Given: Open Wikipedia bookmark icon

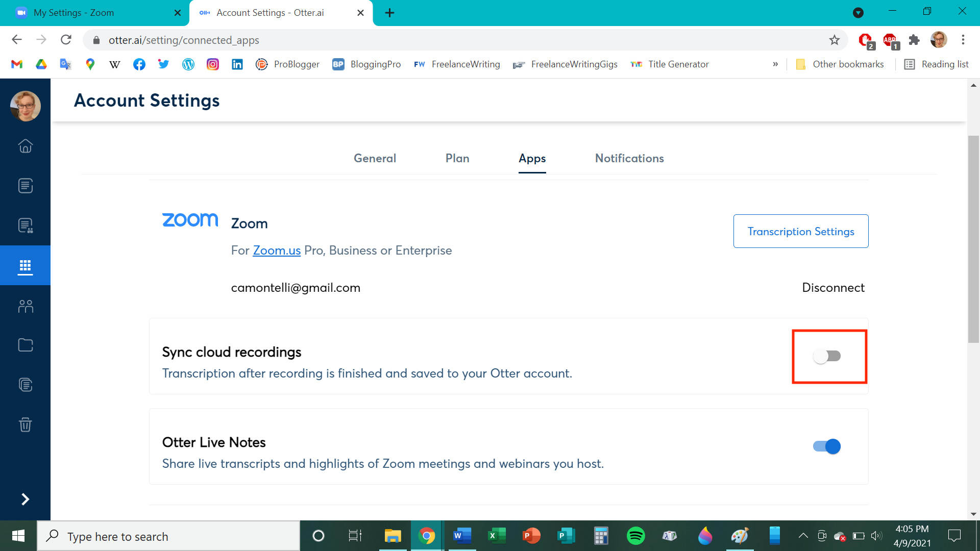Looking at the screenshot, I should pos(115,64).
